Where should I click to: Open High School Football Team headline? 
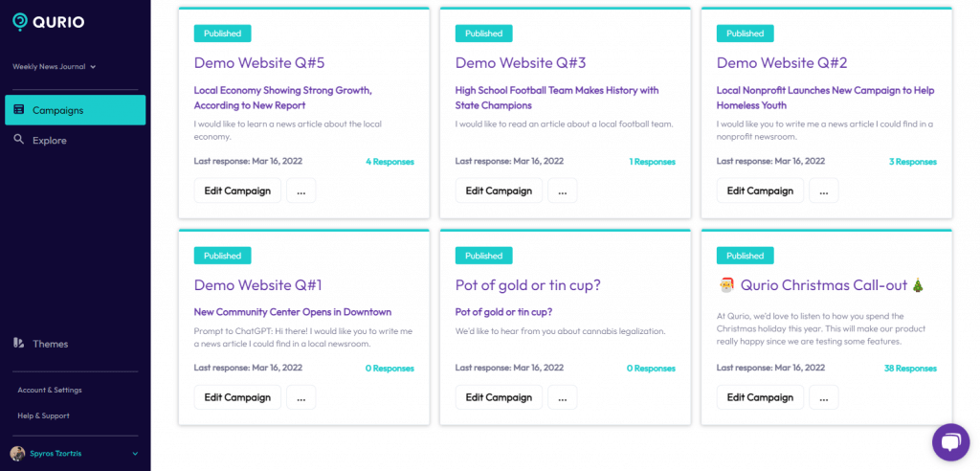coord(557,98)
